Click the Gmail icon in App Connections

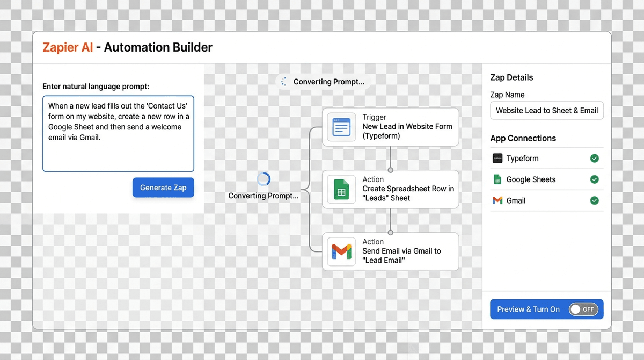(497, 200)
